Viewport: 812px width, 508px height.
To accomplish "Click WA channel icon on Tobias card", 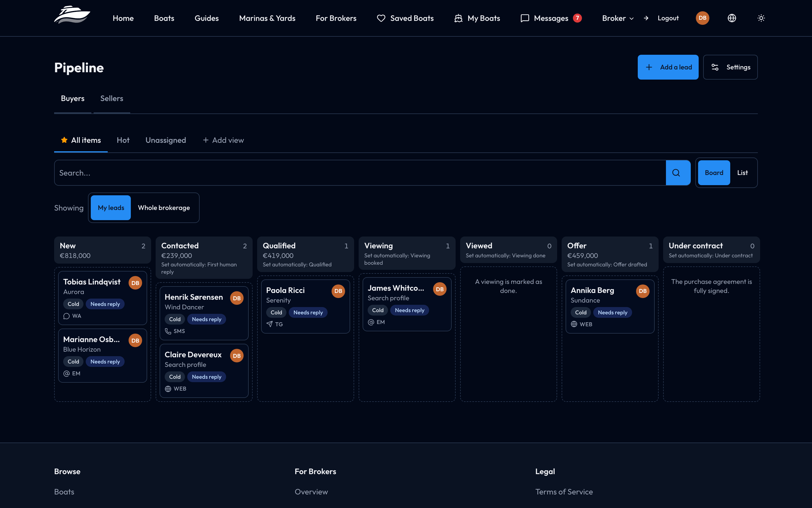I will click(x=67, y=316).
